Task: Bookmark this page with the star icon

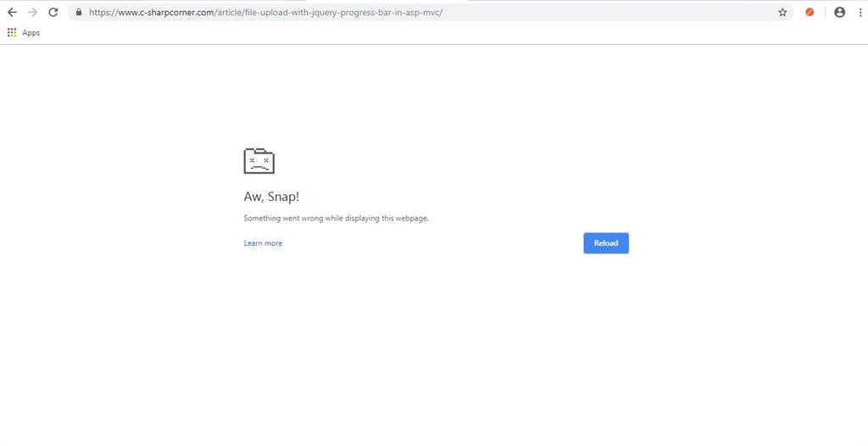Action: pyautogui.click(x=782, y=12)
